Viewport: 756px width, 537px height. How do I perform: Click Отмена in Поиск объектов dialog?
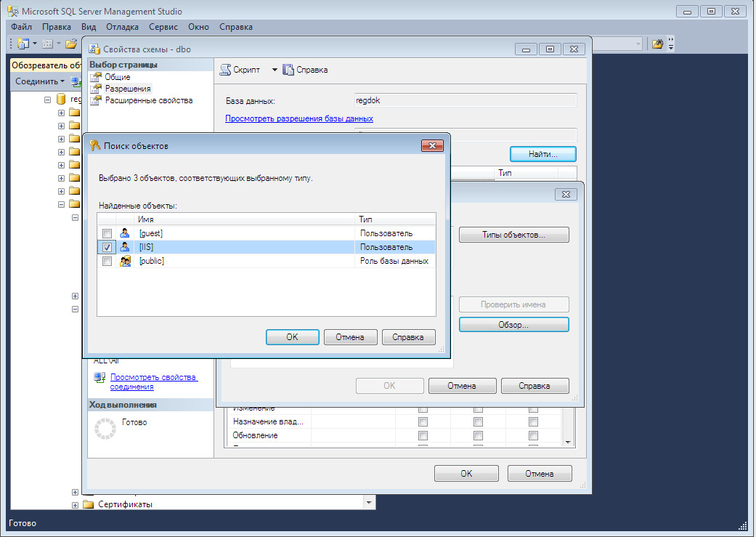click(350, 336)
